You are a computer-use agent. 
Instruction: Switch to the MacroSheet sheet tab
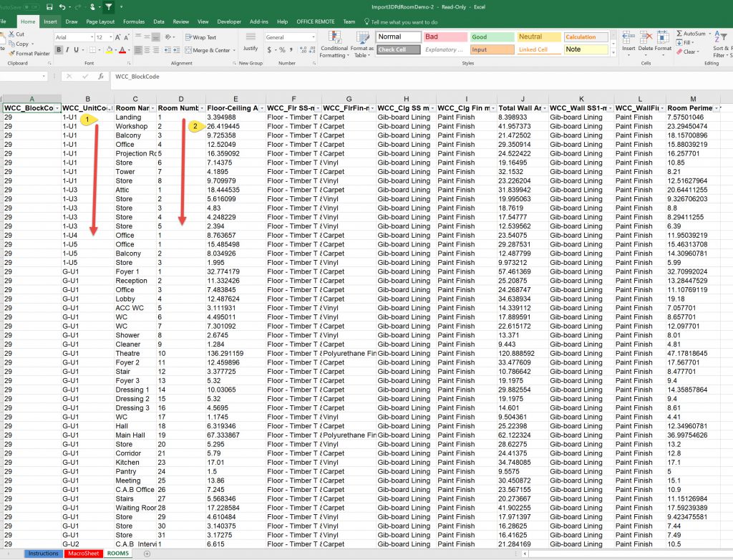coord(83,554)
